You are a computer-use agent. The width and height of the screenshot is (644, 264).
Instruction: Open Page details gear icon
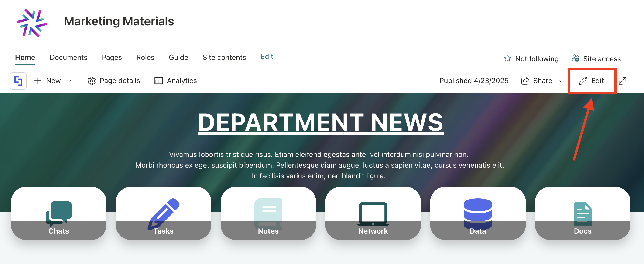point(92,81)
